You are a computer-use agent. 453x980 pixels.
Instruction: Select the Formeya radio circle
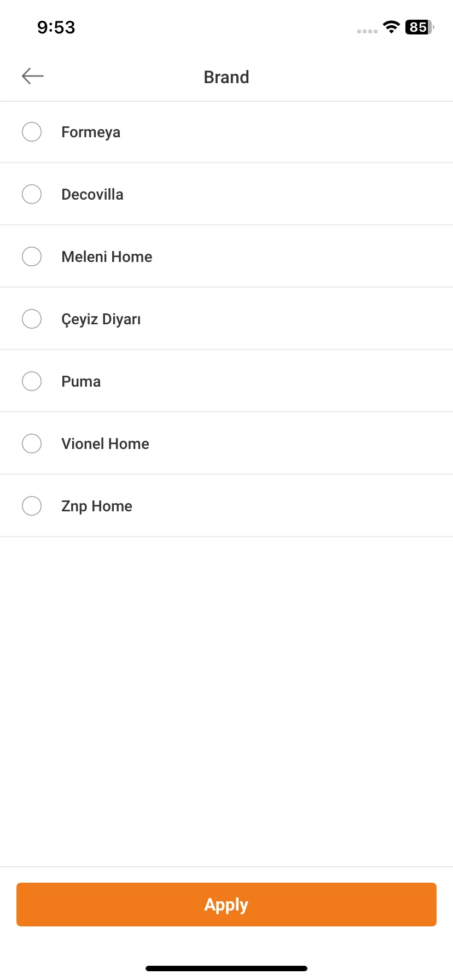coord(32,132)
